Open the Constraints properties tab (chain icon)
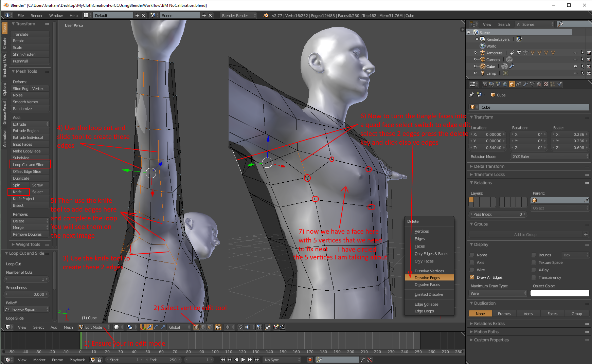The image size is (592, 364). [x=519, y=84]
